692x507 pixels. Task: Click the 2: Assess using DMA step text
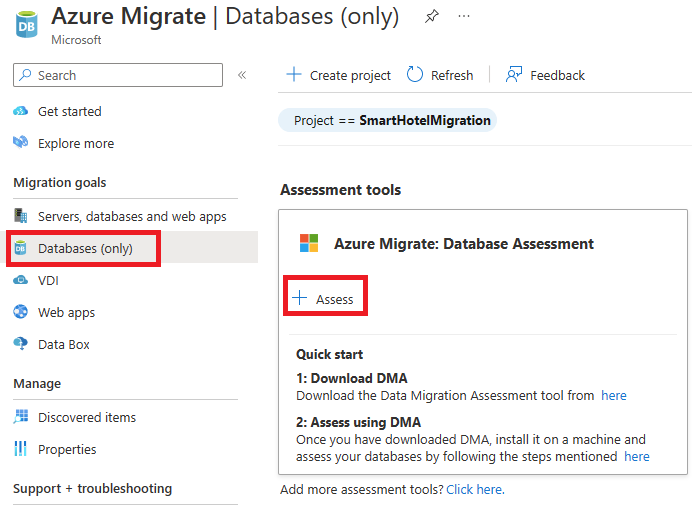pos(358,422)
